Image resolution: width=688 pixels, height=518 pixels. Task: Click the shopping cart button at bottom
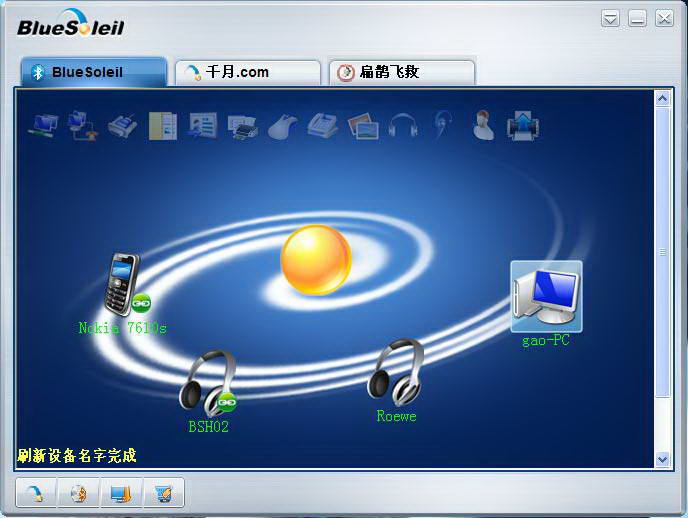tap(164, 493)
